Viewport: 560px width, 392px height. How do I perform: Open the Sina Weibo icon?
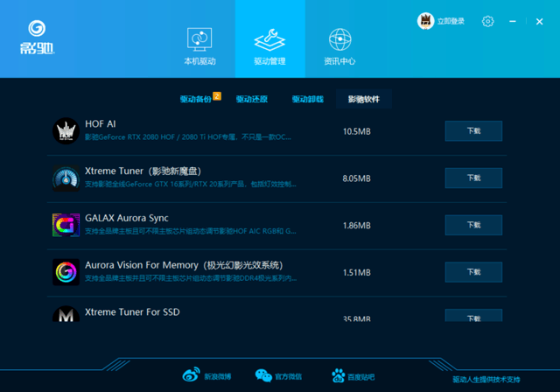(191, 374)
